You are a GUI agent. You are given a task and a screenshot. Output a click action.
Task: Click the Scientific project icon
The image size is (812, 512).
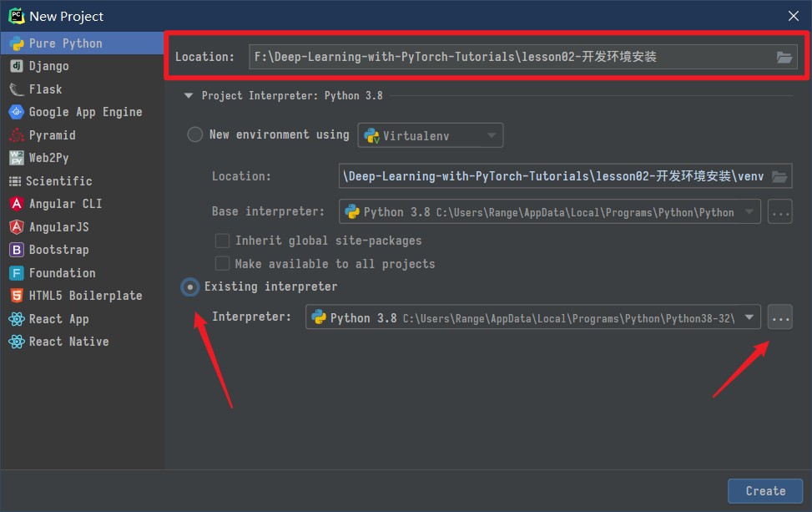pos(15,181)
